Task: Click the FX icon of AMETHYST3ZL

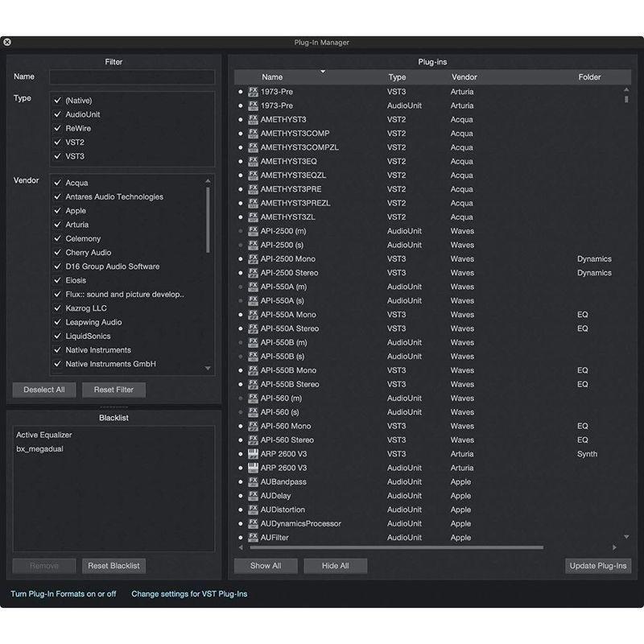Action: (x=253, y=217)
